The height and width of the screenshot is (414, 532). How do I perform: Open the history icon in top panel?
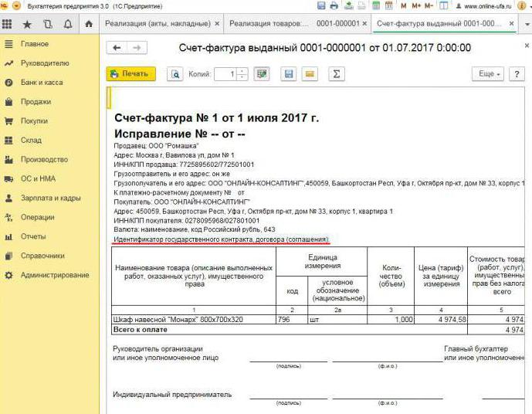48,24
